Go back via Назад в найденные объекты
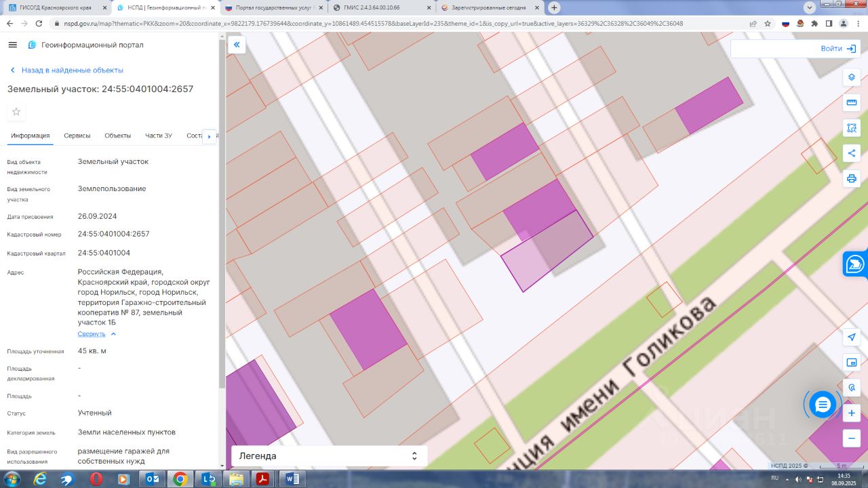The image size is (868, 488). pyautogui.click(x=66, y=70)
